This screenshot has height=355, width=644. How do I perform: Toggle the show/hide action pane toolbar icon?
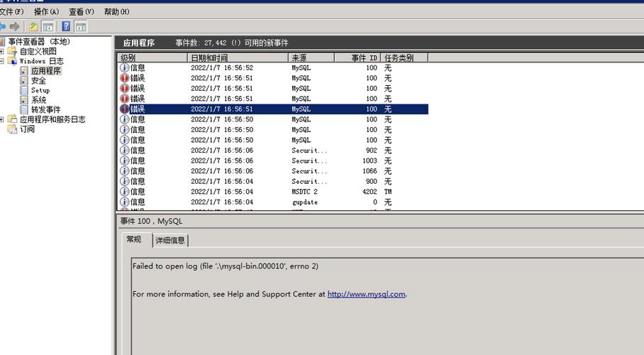[81, 27]
